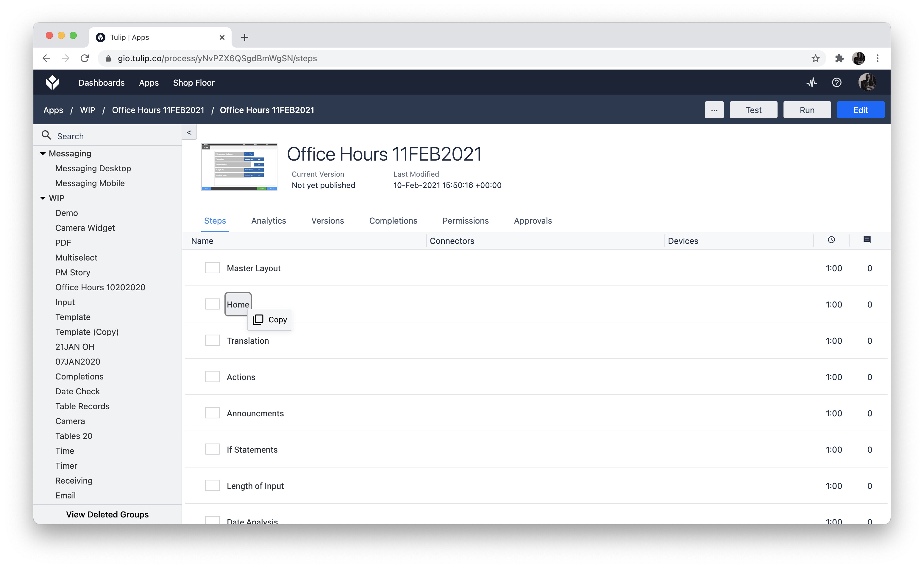This screenshot has width=924, height=568.
Task: Check the Translation step checkbox
Action: [x=212, y=341]
